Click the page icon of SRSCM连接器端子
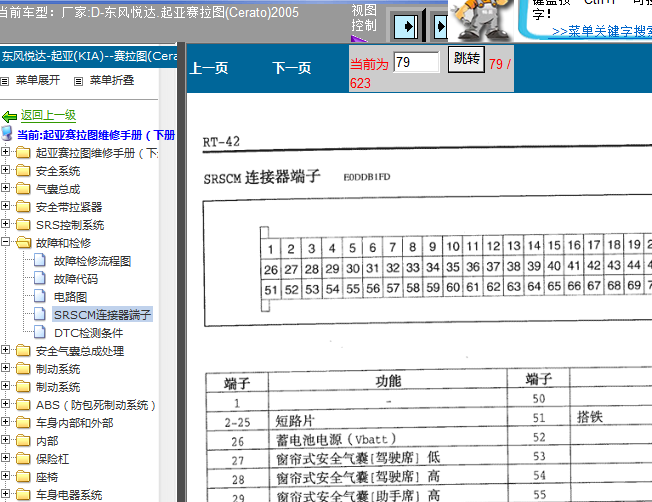Viewport: 652px width, 502px height. (x=40, y=314)
